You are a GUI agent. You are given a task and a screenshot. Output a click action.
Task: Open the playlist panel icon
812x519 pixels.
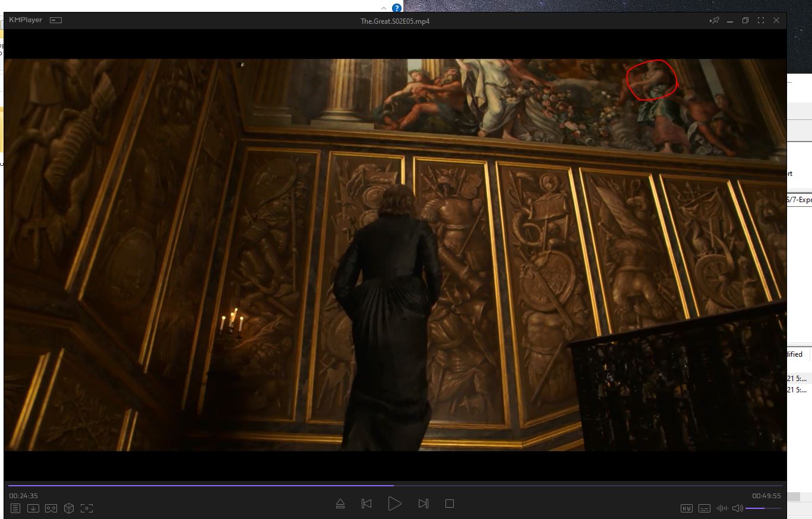15,508
